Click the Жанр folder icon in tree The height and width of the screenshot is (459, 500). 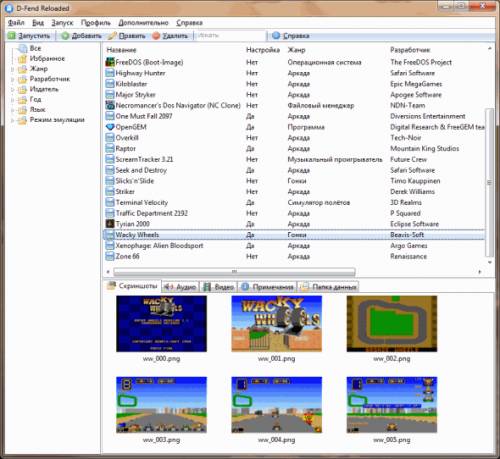pyautogui.click(x=22, y=69)
